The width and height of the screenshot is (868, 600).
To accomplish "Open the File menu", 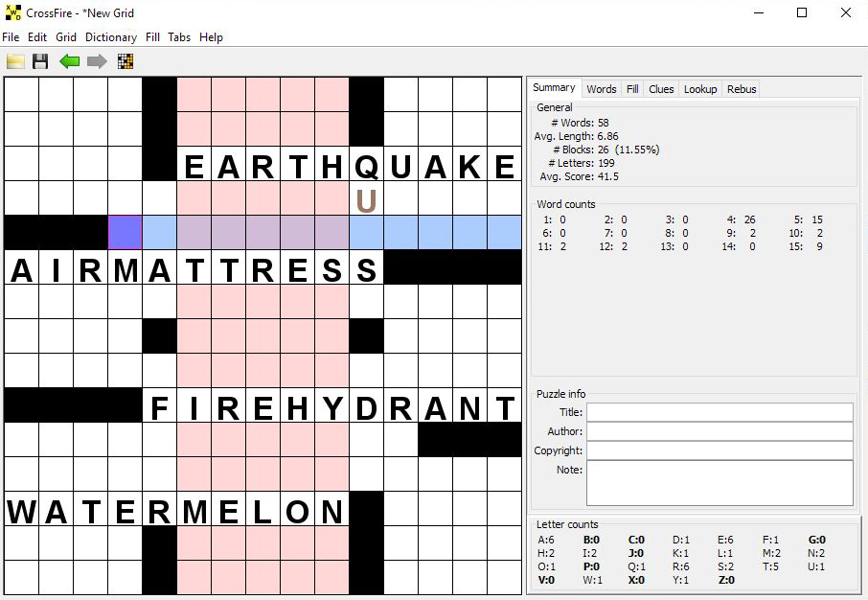I will pos(11,37).
